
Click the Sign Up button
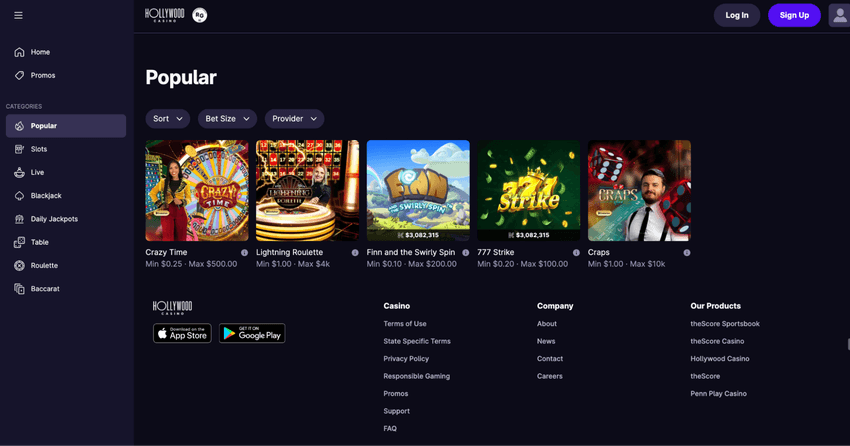(794, 15)
